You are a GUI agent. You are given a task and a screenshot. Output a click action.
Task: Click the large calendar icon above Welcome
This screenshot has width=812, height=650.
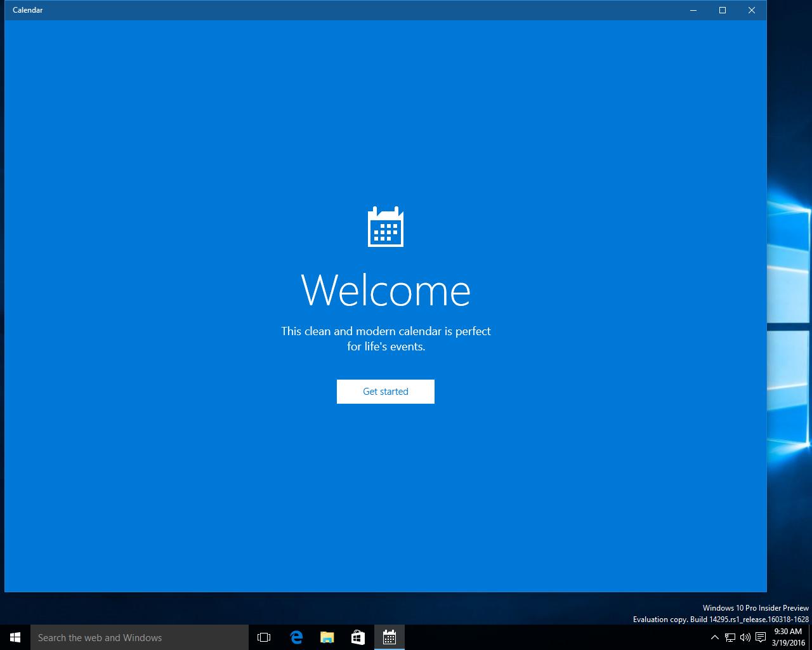pyautogui.click(x=386, y=227)
